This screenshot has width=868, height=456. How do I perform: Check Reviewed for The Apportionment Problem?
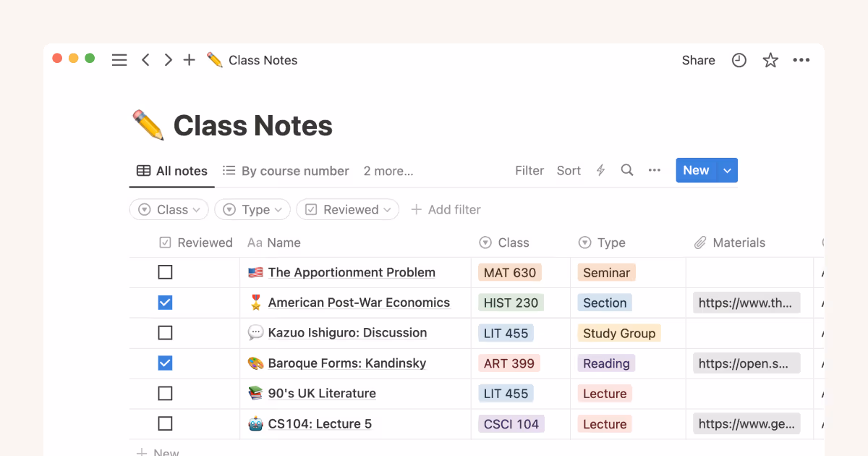[x=165, y=272]
